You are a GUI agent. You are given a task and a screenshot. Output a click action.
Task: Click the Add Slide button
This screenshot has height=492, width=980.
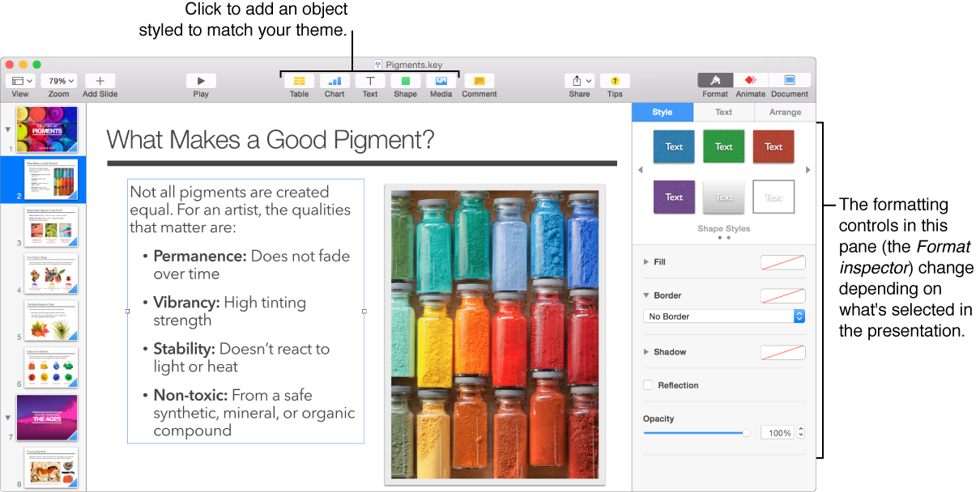pyautogui.click(x=100, y=81)
